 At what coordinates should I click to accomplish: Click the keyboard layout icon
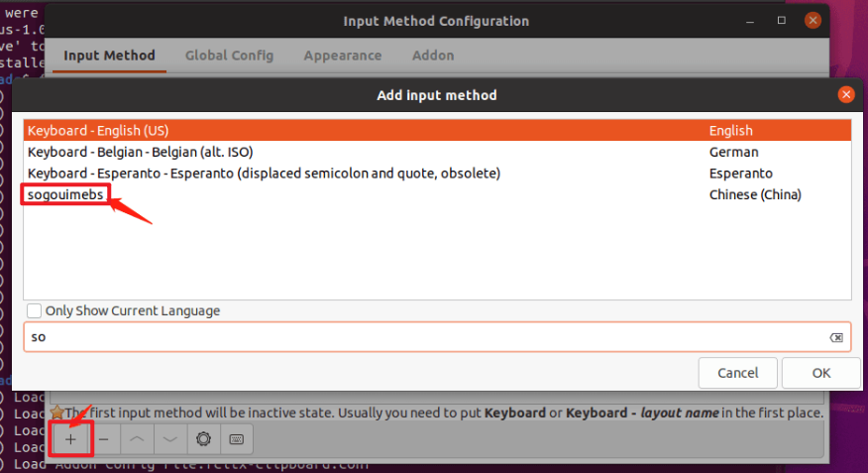[x=238, y=438]
